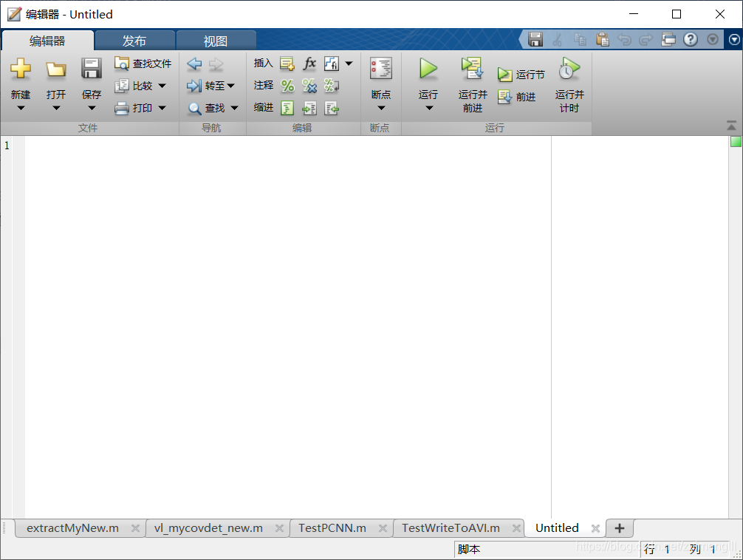This screenshot has width=743, height=560.
Task: Add a new document with plus tab
Action: (x=620, y=528)
